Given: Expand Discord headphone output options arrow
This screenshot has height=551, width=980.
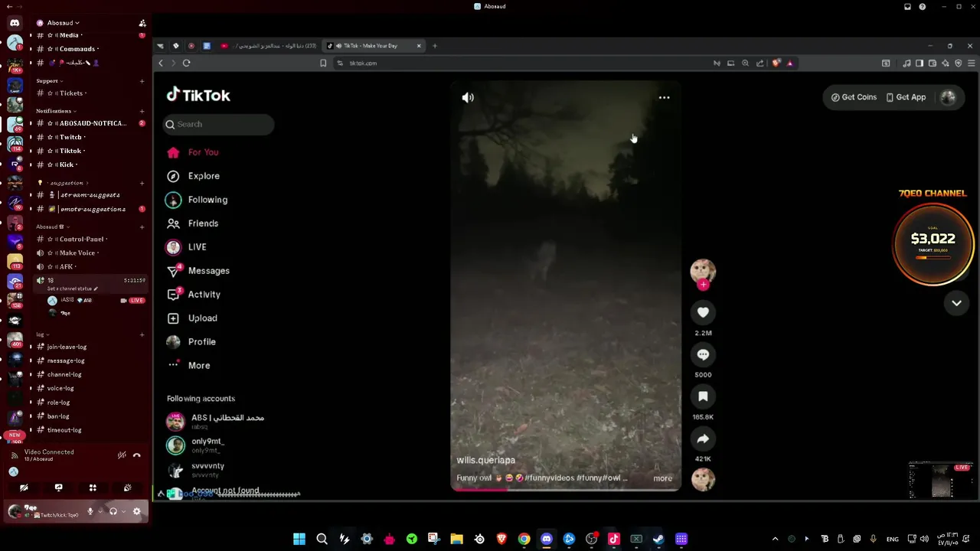Looking at the screenshot, I should [123, 511].
